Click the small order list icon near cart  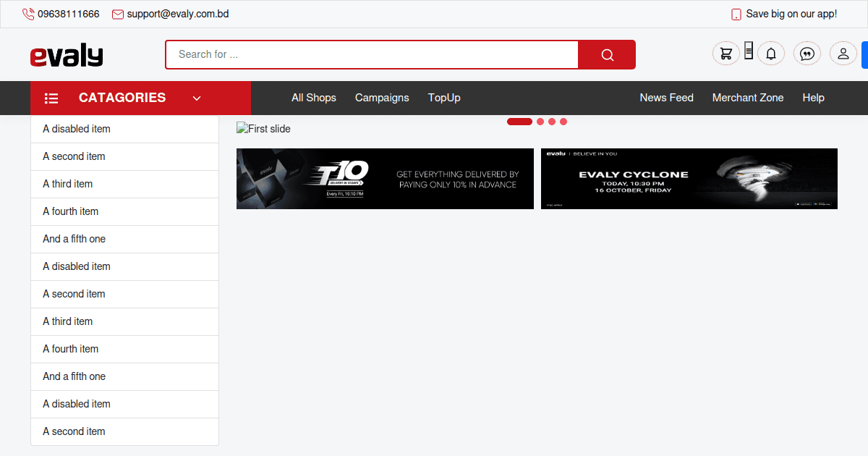pos(749,50)
